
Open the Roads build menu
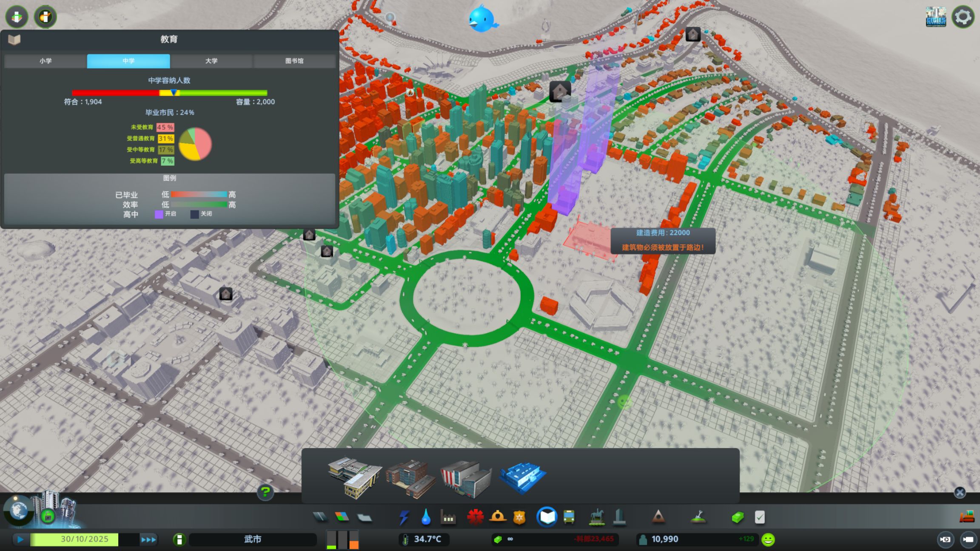coord(320,517)
